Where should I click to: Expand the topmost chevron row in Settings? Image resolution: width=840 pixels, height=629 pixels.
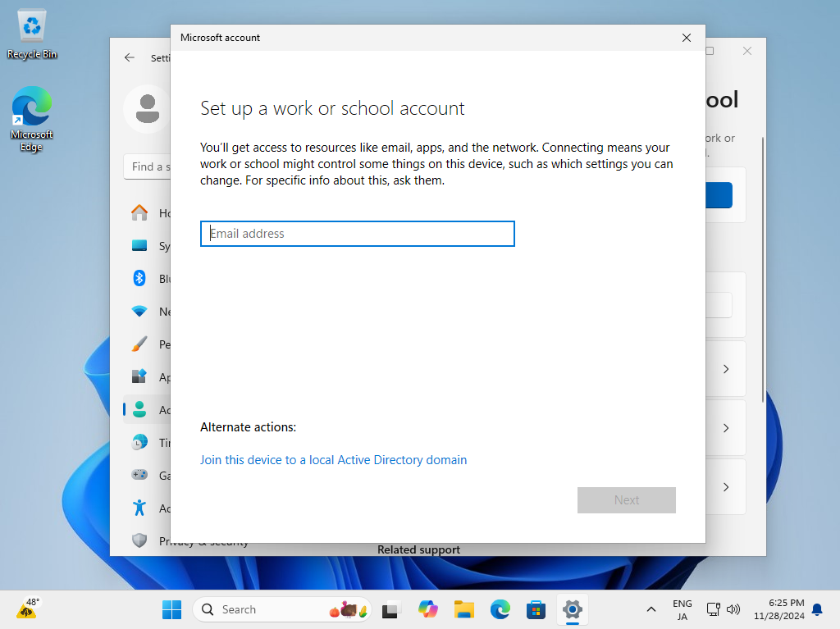pos(725,369)
